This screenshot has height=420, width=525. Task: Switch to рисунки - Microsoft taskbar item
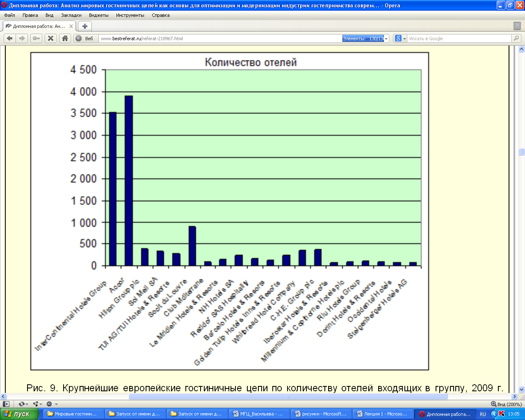point(320,414)
